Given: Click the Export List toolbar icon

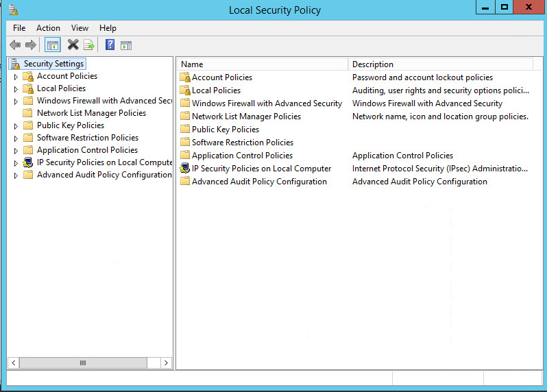Looking at the screenshot, I should [x=89, y=45].
